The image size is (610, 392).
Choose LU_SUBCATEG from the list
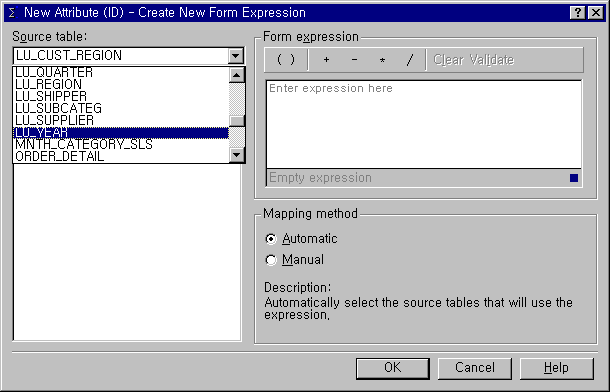click(121, 108)
